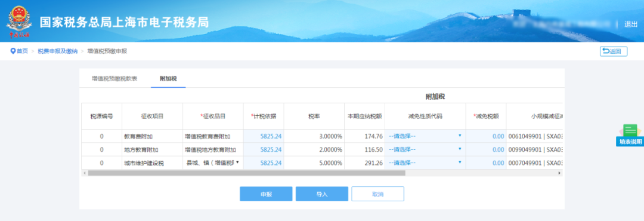Click the home location pin icon

click(13, 51)
